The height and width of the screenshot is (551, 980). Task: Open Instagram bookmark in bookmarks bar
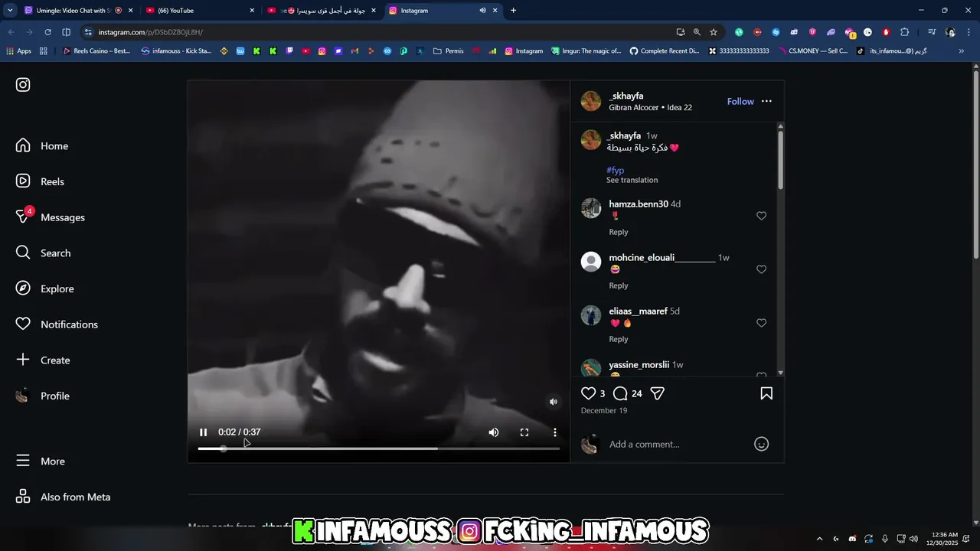pyautogui.click(x=524, y=51)
